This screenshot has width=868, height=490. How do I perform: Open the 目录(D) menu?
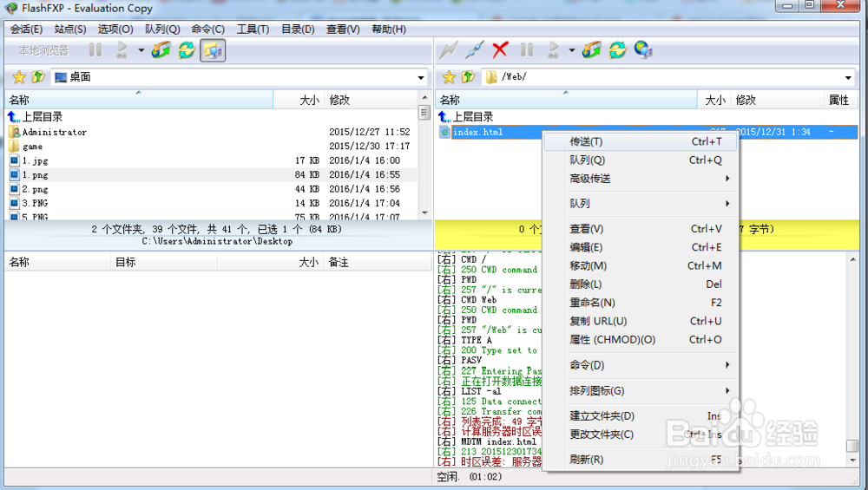pyautogui.click(x=298, y=29)
